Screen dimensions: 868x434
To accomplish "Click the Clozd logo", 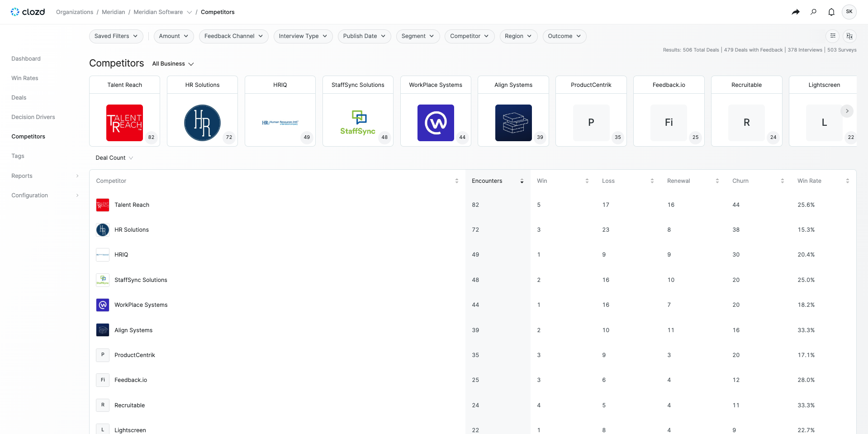I will click(28, 12).
